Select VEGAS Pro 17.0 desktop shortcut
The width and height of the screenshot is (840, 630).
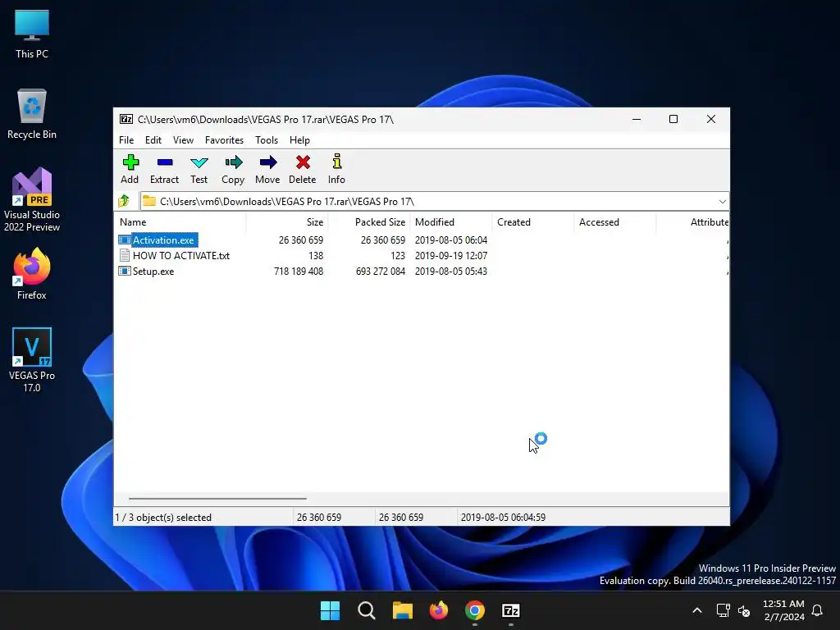[32, 360]
